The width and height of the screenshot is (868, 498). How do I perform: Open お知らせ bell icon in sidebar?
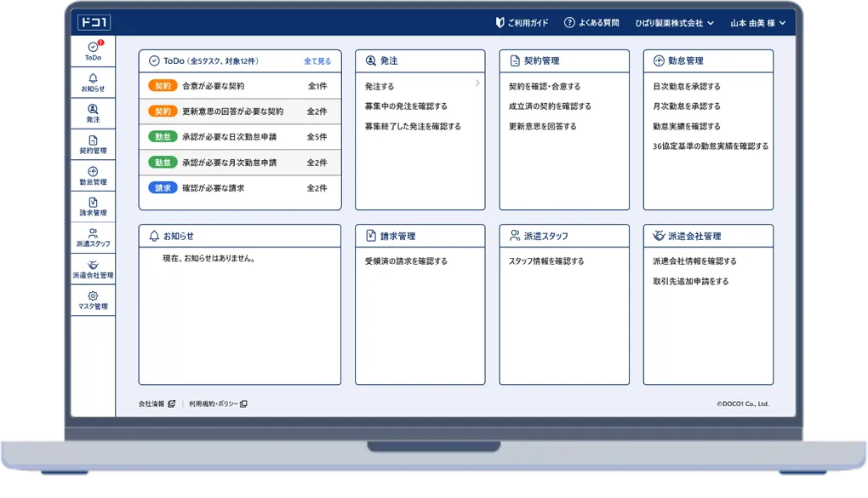click(x=93, y=83)
